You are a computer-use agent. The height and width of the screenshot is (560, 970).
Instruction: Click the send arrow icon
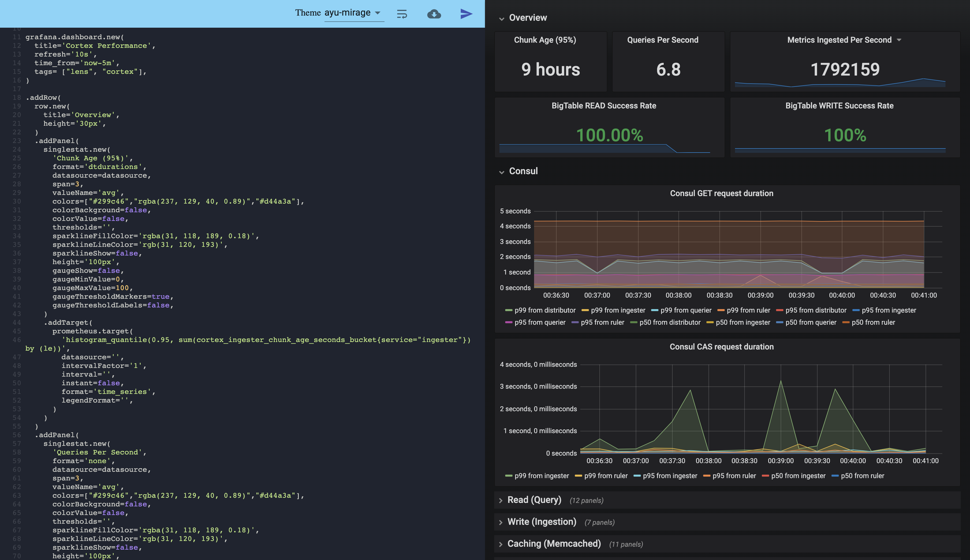coord(466,14)
